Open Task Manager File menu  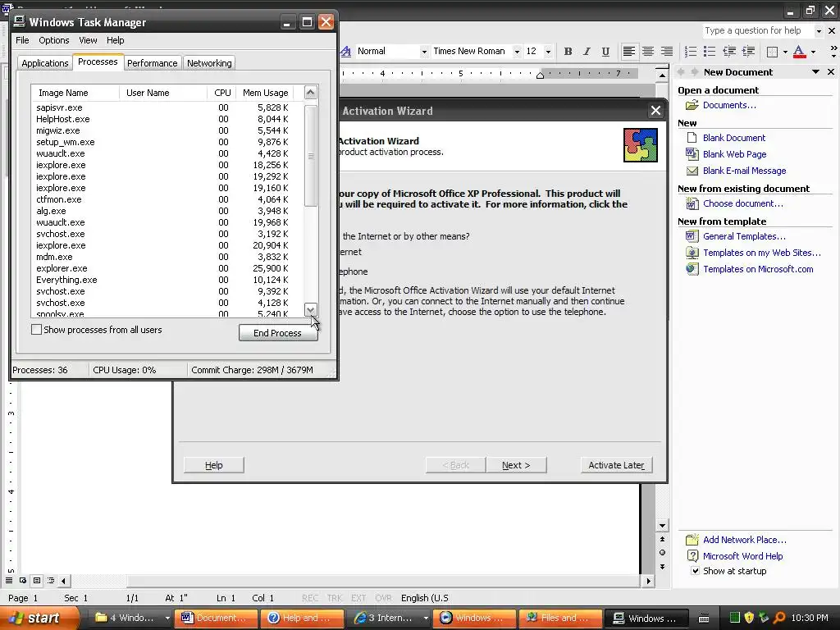tap(22, 40)
